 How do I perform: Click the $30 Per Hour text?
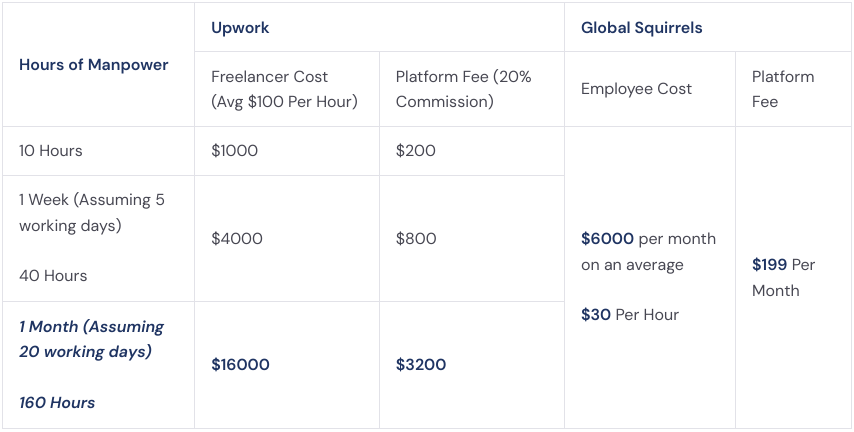tap(630, 315)
